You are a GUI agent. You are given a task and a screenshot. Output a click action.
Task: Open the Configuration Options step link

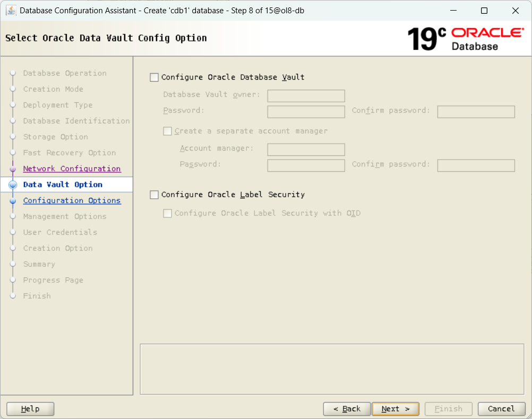pos(72,200)
